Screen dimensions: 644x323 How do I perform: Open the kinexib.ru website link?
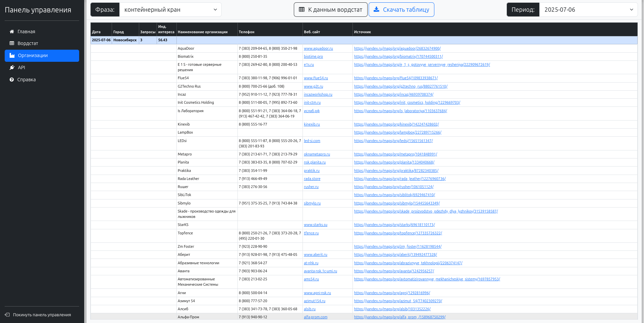click(x=312, y=124)
